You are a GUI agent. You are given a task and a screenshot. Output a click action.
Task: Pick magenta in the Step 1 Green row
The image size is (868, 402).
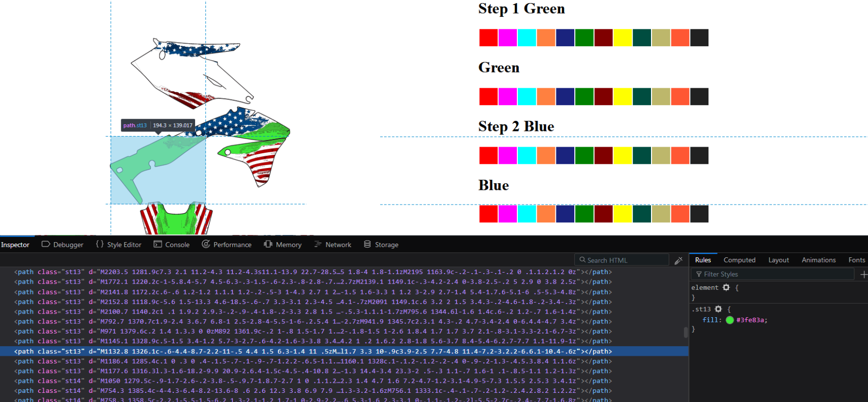click(x=508, y=38)
